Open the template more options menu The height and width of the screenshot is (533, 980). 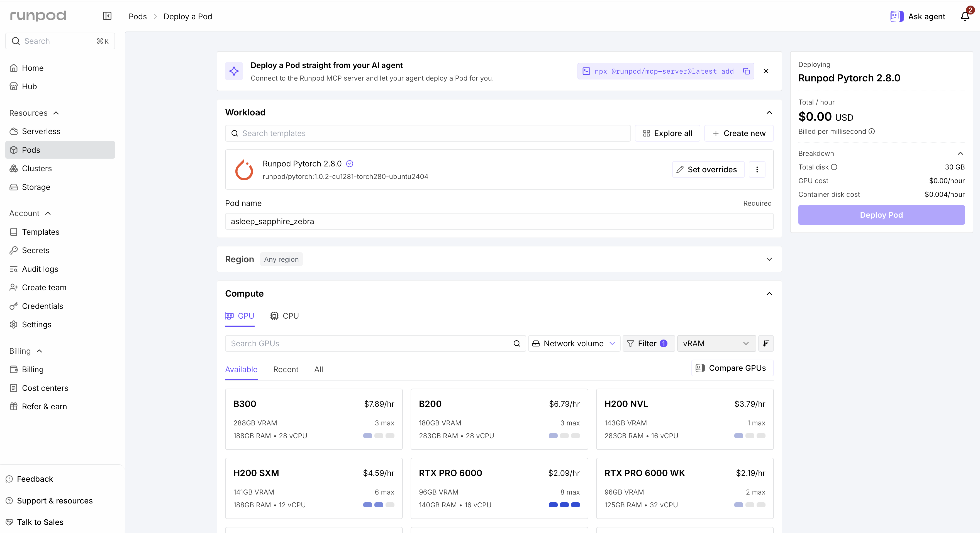757,169
